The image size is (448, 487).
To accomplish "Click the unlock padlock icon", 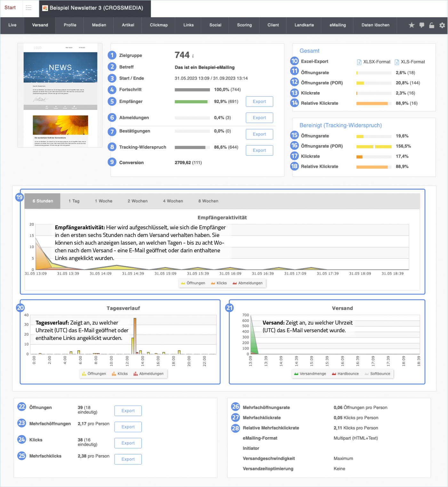I will tap(432, 25).
